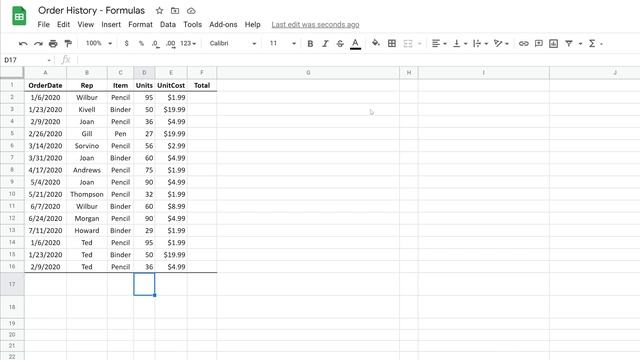Open the Help menu

click(x=253, y=24)
